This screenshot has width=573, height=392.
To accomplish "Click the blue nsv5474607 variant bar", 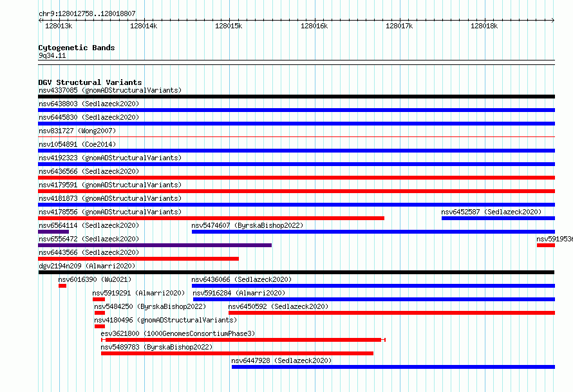I will 373,232.
